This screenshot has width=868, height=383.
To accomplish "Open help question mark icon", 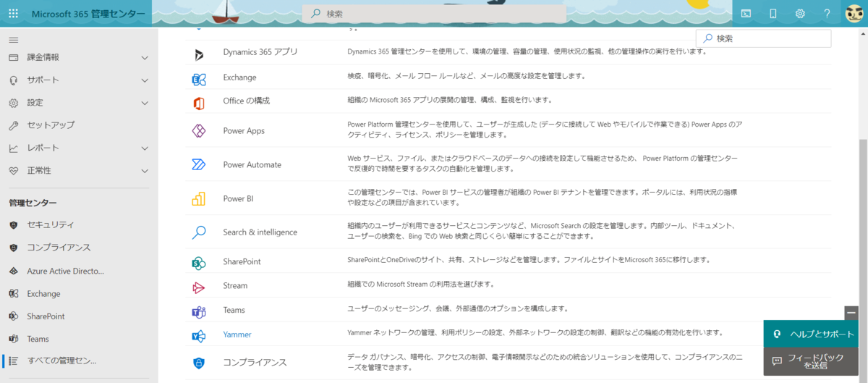I will [827, 14].
